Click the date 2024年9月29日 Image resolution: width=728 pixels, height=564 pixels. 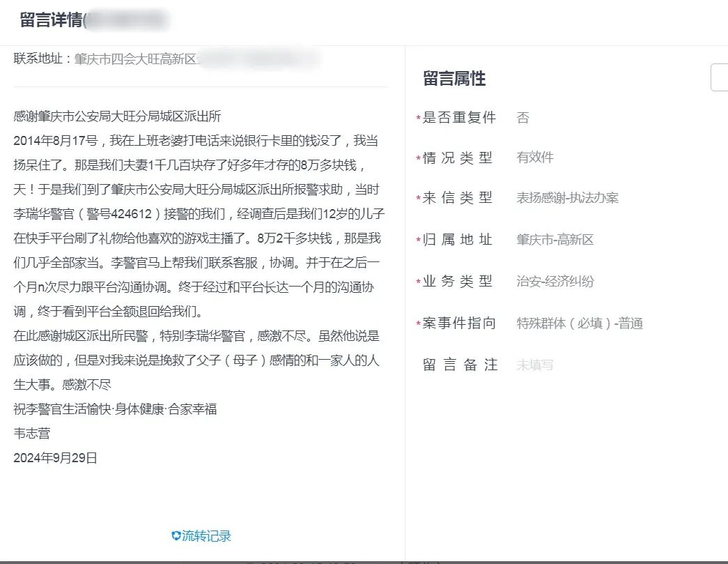[x=55, y=458]
